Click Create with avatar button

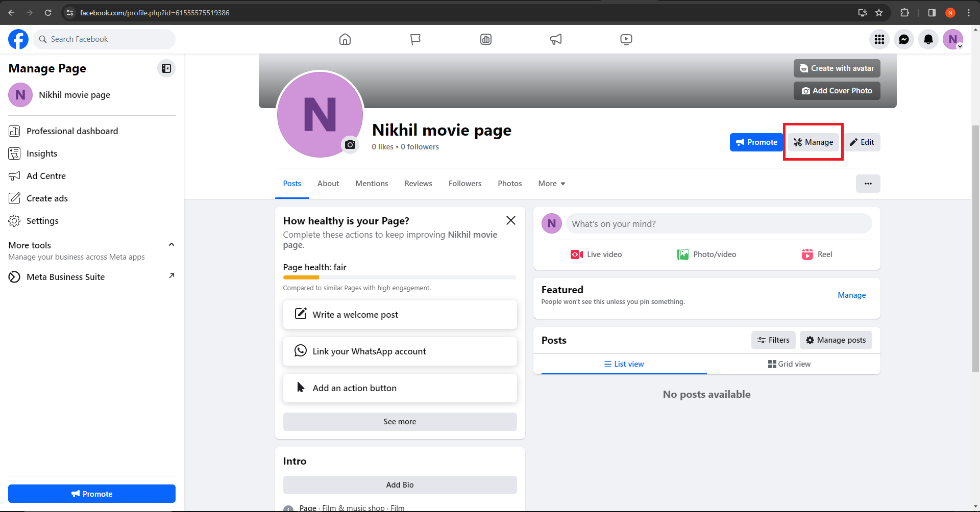pos(837,68)
